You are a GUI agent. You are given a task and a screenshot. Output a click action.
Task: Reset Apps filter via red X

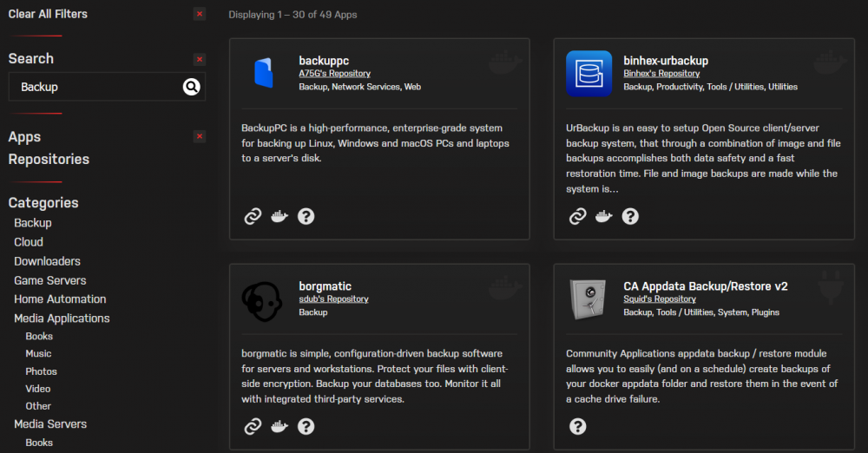coord(200,136)
